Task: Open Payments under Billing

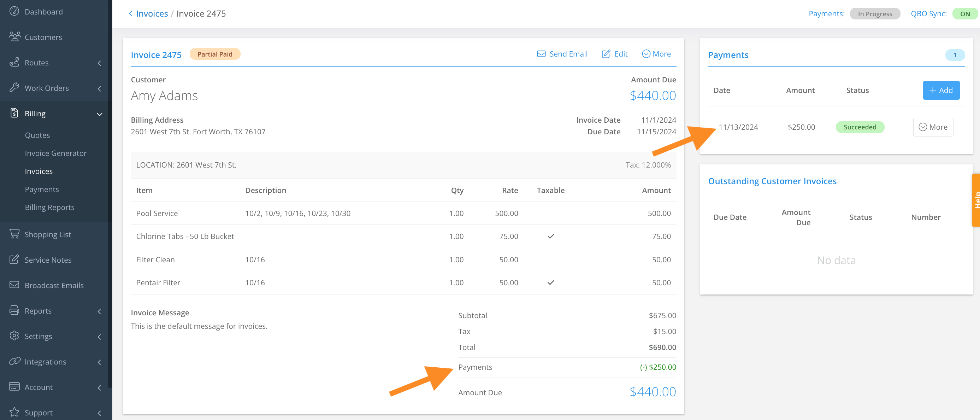Action: click(42, 189)
